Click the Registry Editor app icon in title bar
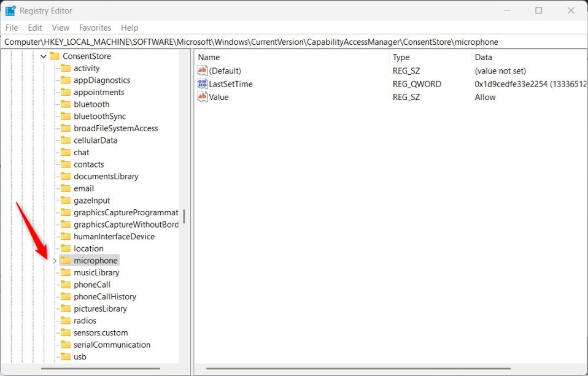The image size is (588, 376). [x=10, y=10]
